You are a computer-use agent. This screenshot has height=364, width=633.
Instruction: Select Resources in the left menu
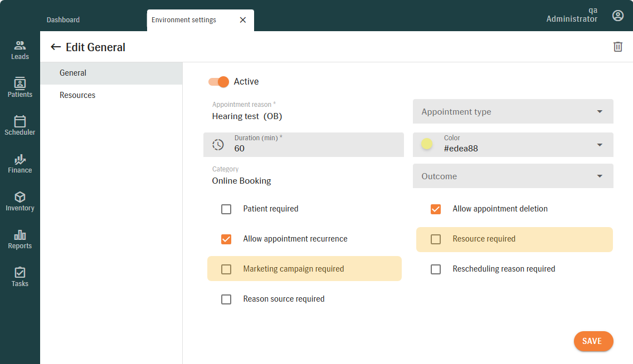point(77,95)
